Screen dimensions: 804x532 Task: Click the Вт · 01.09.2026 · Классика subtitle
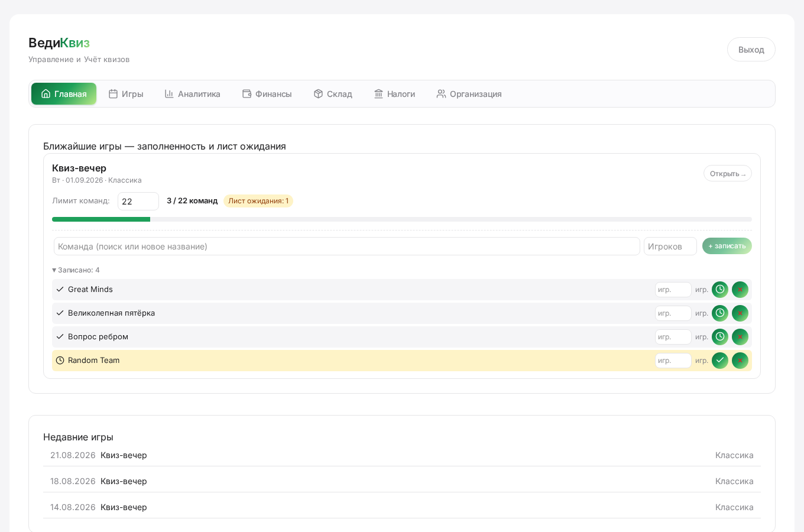(97, 180)
